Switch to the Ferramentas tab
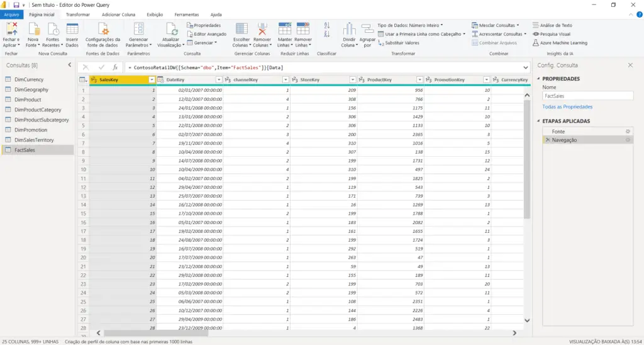 pyautogui.click(x=186, y=14)
